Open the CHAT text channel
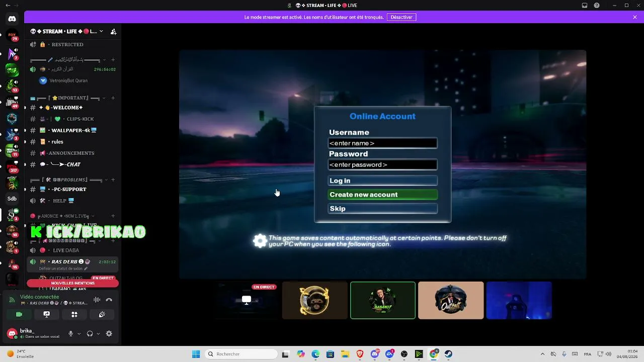Screen dimensions: 644x362 pyautogui.click(x=72, y=164)
